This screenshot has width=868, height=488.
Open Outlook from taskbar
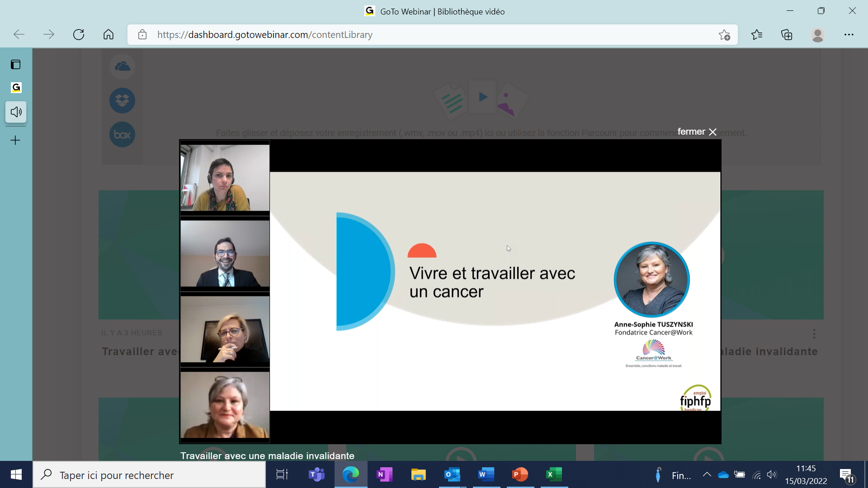tap(453, 474)
